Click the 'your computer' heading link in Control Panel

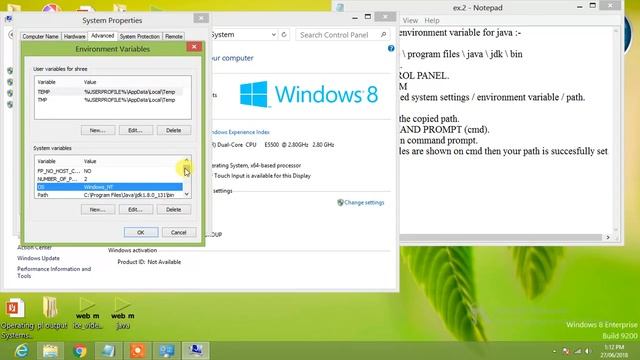coord(232,58)
